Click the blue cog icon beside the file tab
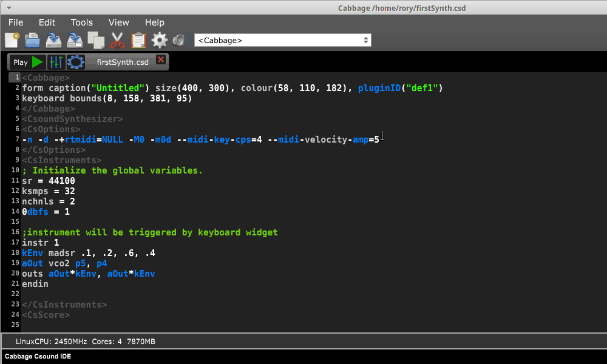 tap(75, 62)
